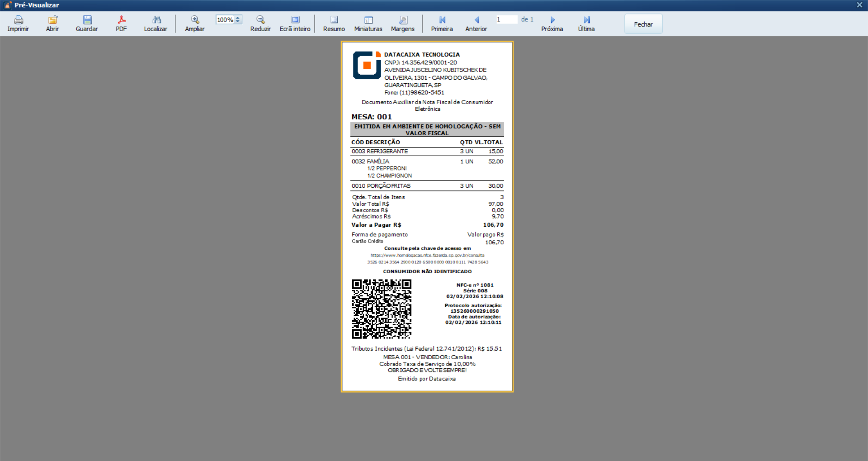
Task: Click the Pré-Visualizar title bar app icon
Action: (8, 5)
